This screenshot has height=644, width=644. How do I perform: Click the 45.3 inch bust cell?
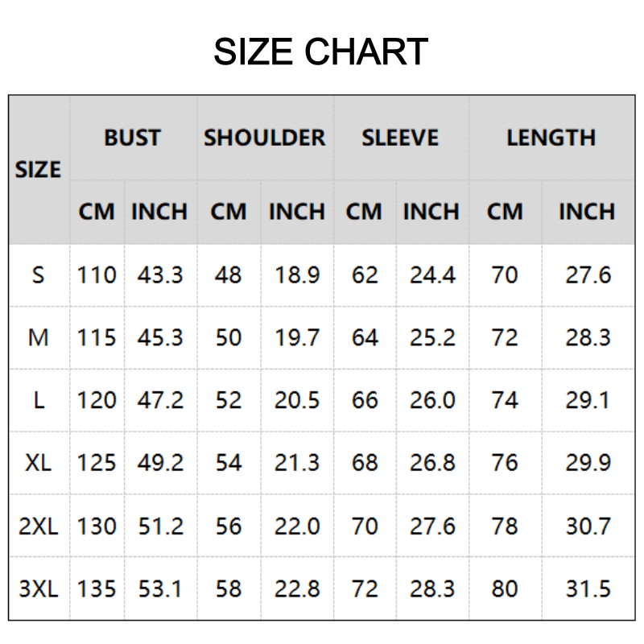click(159, 337)
